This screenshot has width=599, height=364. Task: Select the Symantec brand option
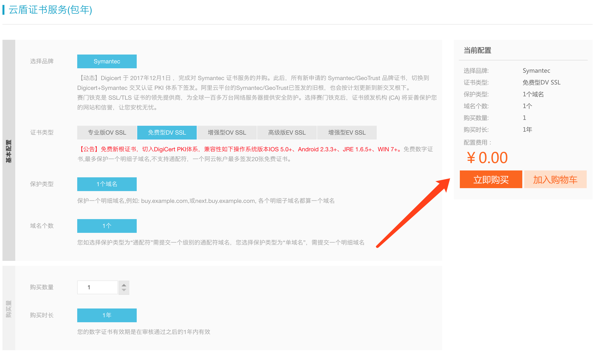(x=107, y=61)
